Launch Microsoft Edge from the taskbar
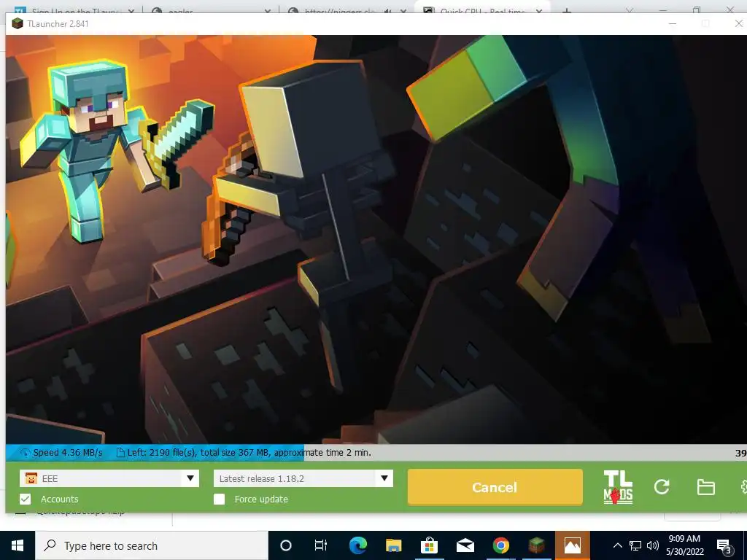Screen dimensions: 747x560 [x=357, y=545]
